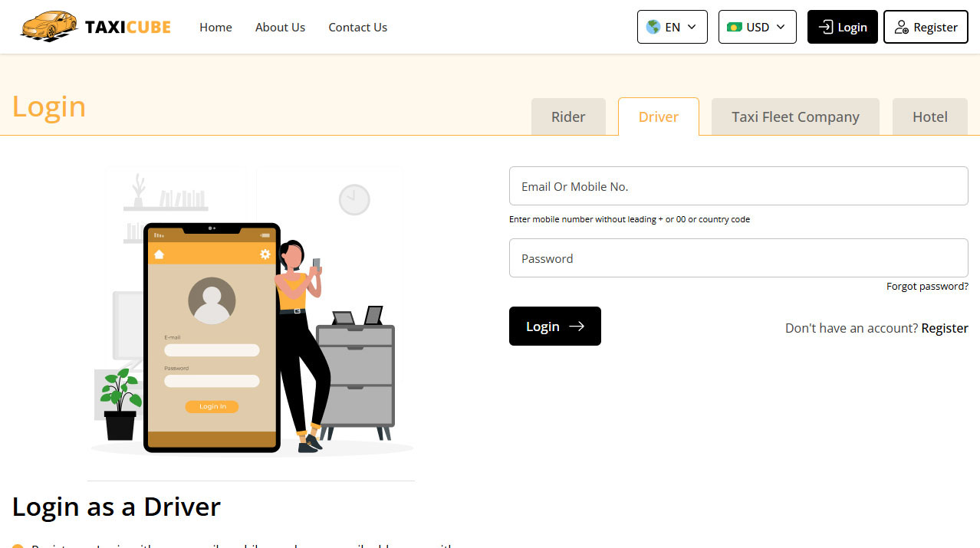Image resolution: width=980 pixels, height=548 pixels.
Task: Click the Email Or Mobile No. field
Action: coord(738,185)
